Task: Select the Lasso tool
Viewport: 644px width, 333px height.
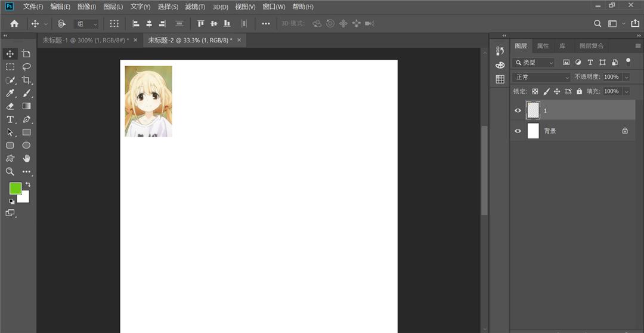Action: click(26, 67)
